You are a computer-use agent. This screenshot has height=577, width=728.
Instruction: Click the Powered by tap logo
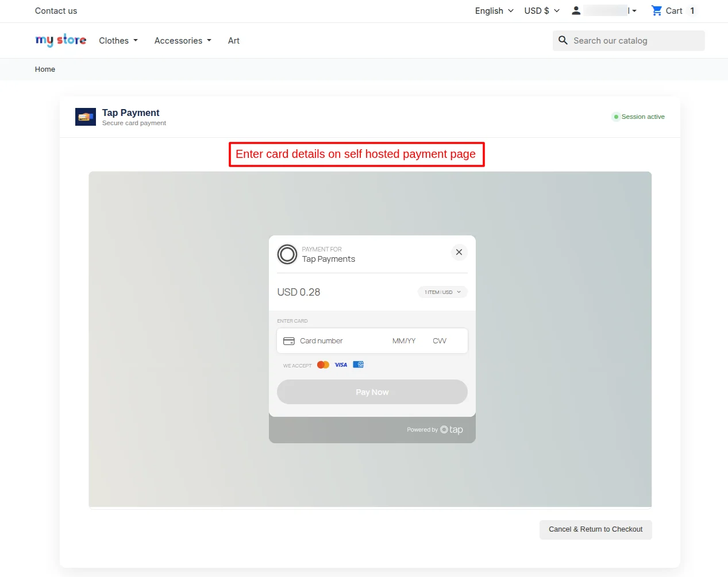[435, 429]
